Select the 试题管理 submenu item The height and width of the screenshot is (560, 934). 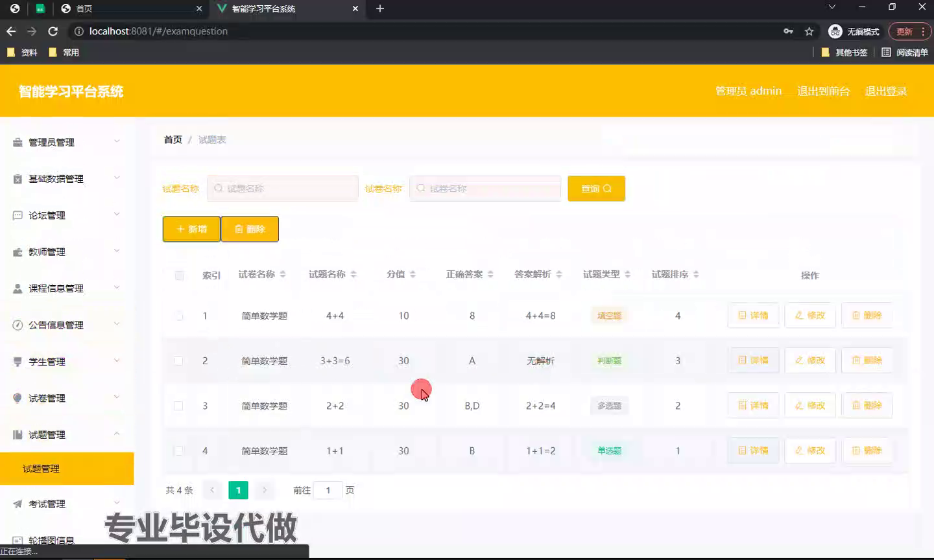pyautogui.click(x=67, y=469)
